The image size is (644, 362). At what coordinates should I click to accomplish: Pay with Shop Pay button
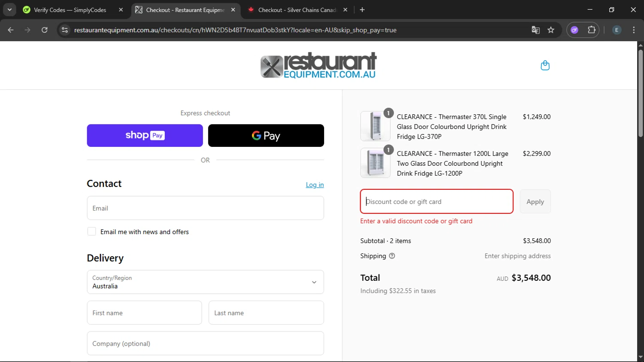(145, 136)
